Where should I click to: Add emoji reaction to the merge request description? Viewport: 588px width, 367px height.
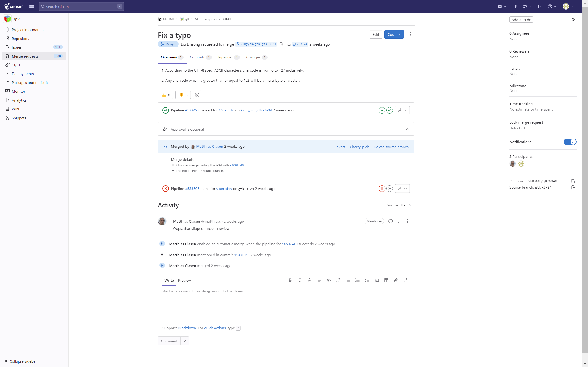tap(197, 95)
